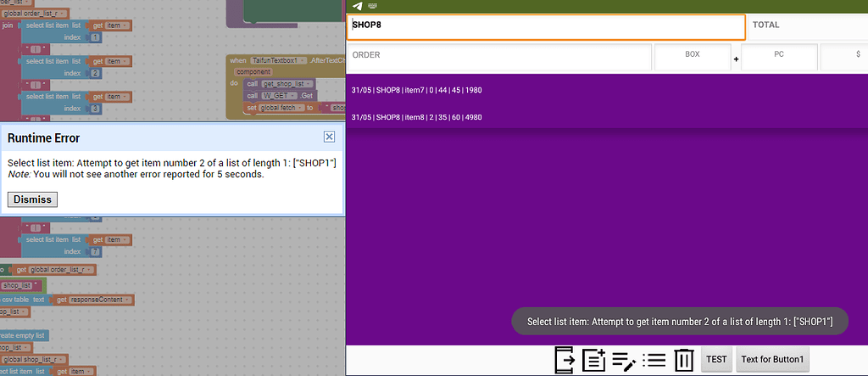868x376 pixels.
Task: Click the SHOP8 text field
Action: pos(546,26)
